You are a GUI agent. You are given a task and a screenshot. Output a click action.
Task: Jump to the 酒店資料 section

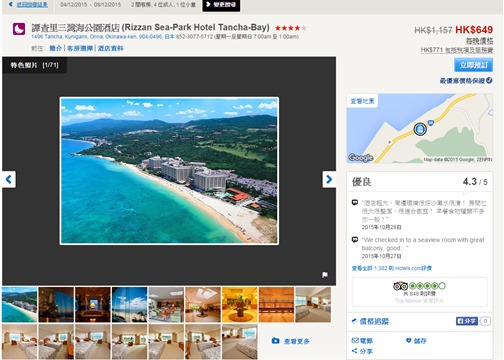pos(111,48)
